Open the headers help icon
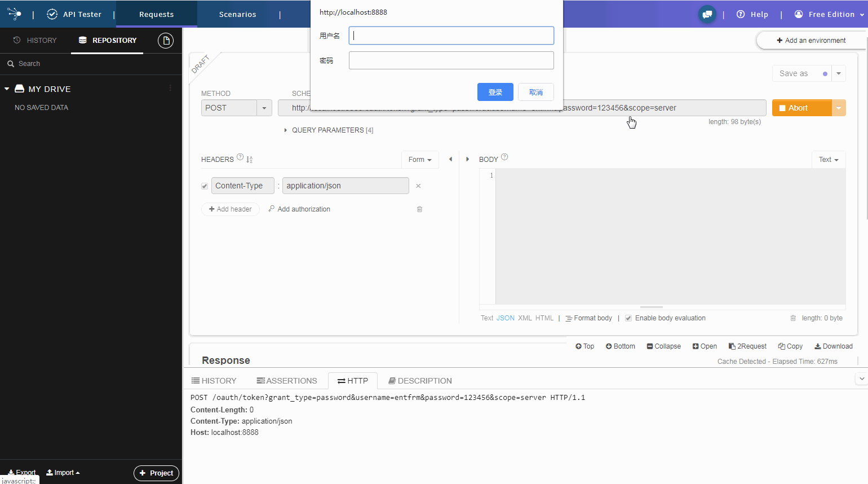The height and width of the screenshot is (484, 868). click(x=240, y=157)
